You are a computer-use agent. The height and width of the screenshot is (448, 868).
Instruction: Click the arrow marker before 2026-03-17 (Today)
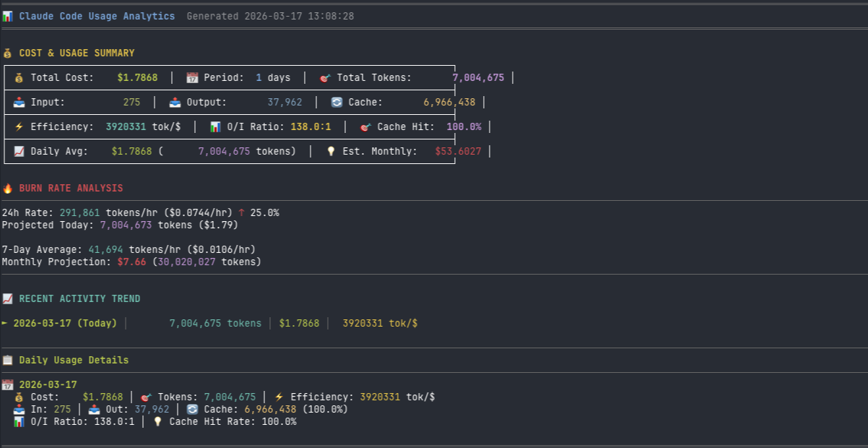click(4, 324)
